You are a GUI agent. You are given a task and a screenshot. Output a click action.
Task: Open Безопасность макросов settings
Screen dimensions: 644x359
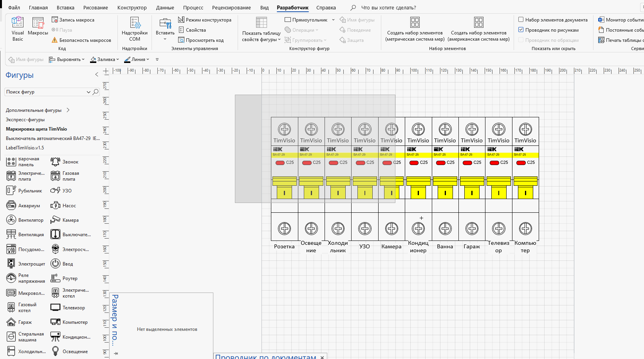coord(81,40)
